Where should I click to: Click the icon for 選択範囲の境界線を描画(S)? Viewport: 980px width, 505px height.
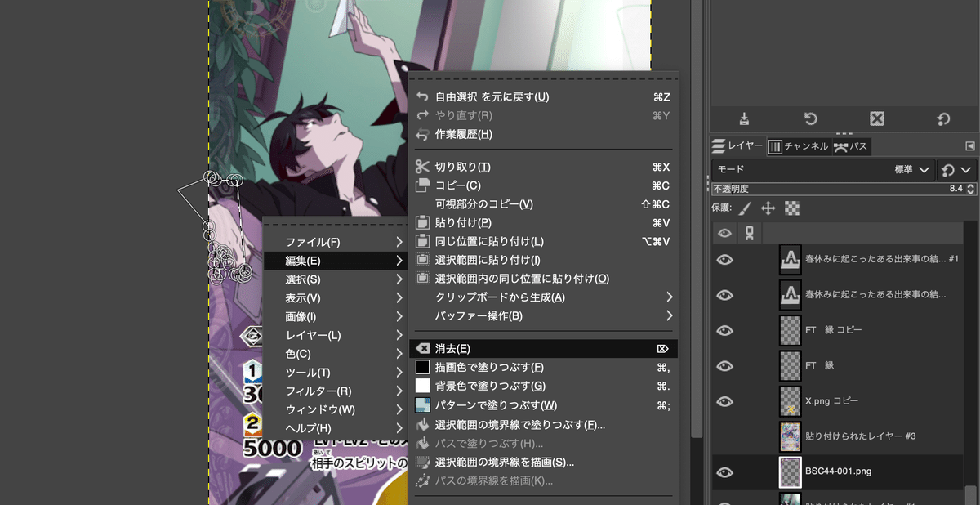point(422,462)
